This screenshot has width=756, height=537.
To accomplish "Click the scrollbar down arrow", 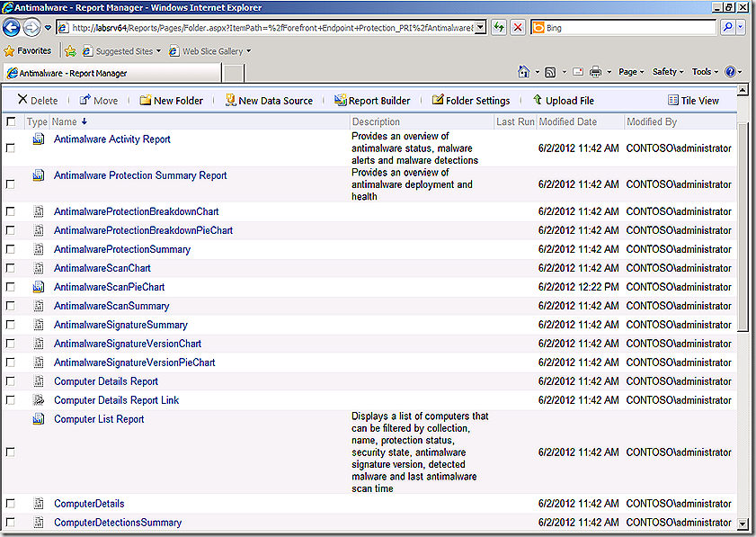I will pyautogui.click(x=743, y=523).
